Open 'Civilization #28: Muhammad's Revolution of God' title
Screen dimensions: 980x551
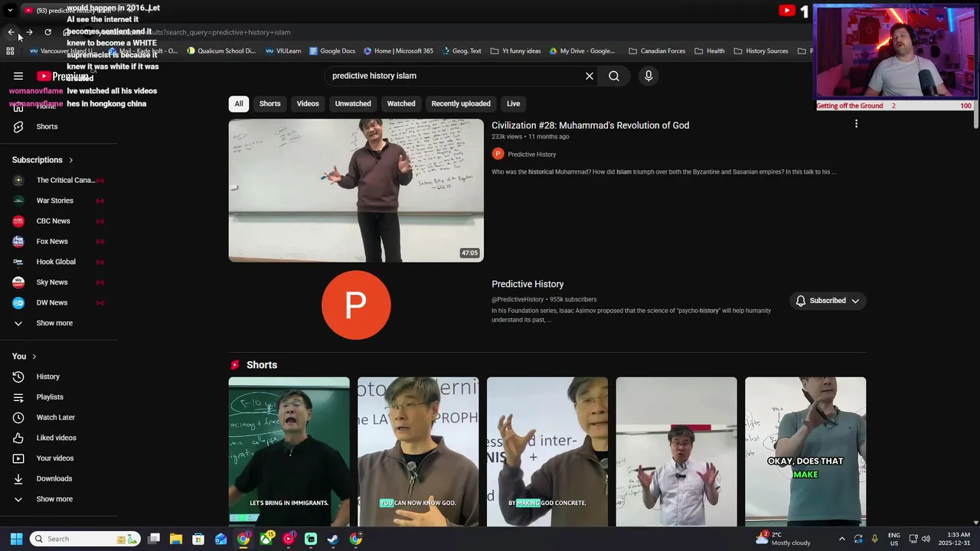click(590, 126)
